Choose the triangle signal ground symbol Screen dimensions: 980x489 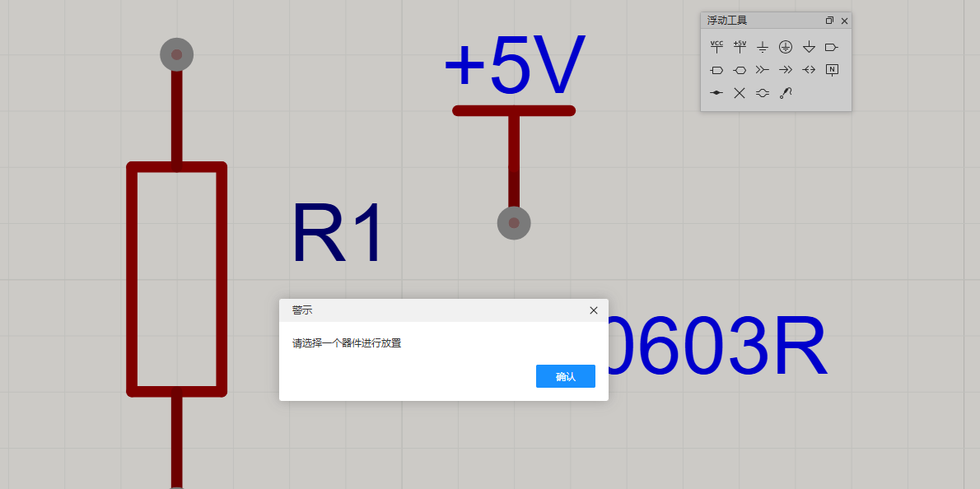pos(809,47)
